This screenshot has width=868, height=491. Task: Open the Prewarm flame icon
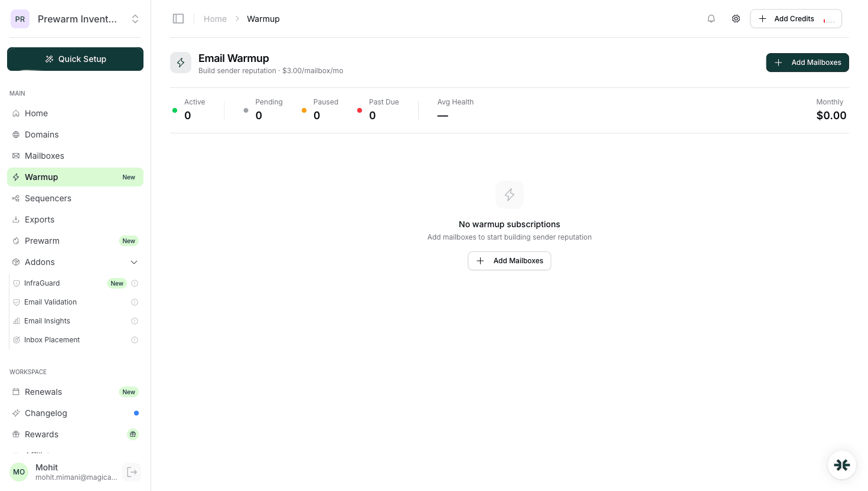coord(15,240)
